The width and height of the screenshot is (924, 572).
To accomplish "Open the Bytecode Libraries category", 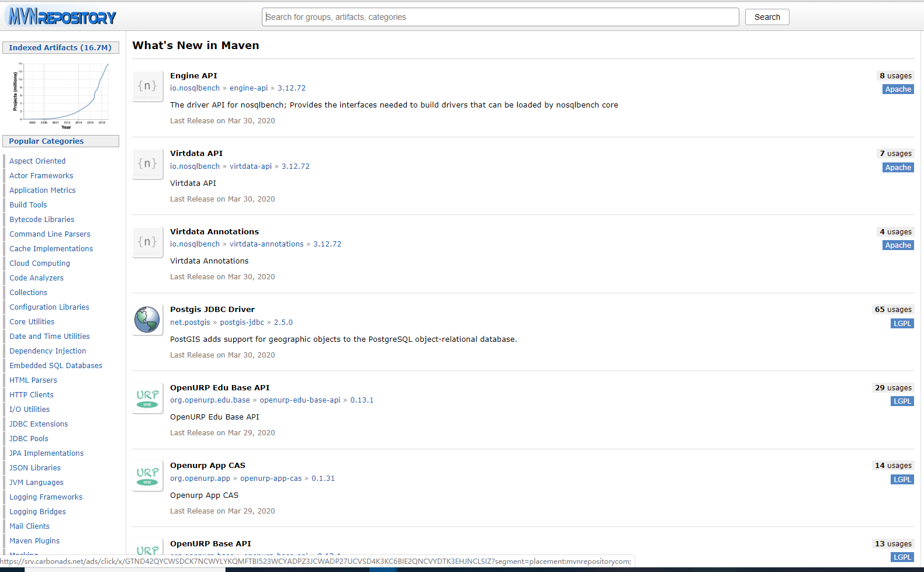I will coord(42,220).
